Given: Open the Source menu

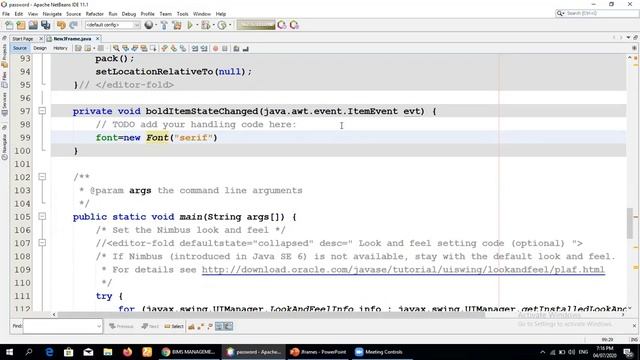Looking at the screenshot, I should (73, 14).
